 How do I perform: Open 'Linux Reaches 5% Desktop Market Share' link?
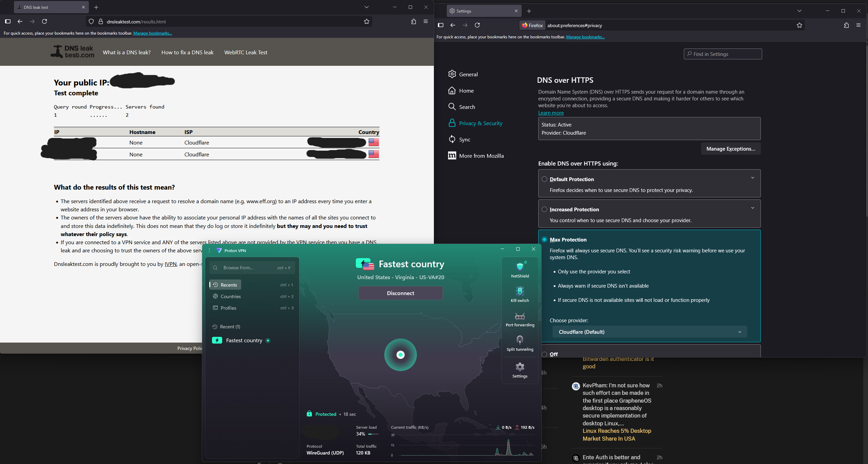(x=617, y=434)
